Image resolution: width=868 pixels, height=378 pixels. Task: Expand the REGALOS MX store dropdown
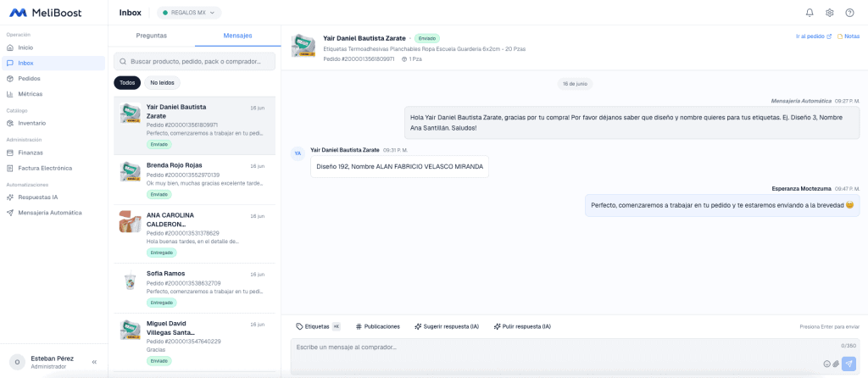pyautogui.click(x=189, y=13)
